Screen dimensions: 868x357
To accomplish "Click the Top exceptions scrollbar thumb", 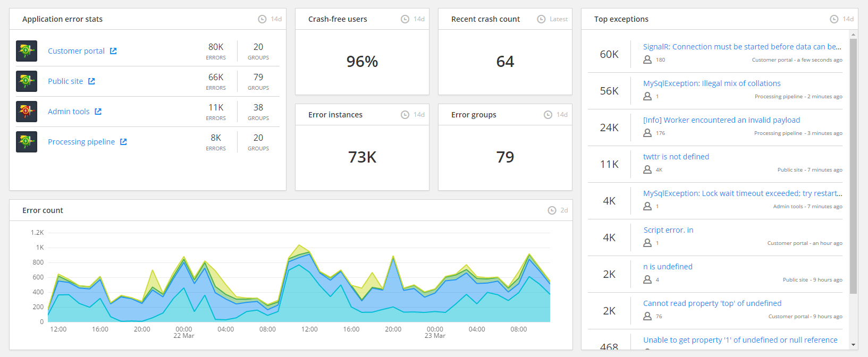I will [x=854, y=166].
